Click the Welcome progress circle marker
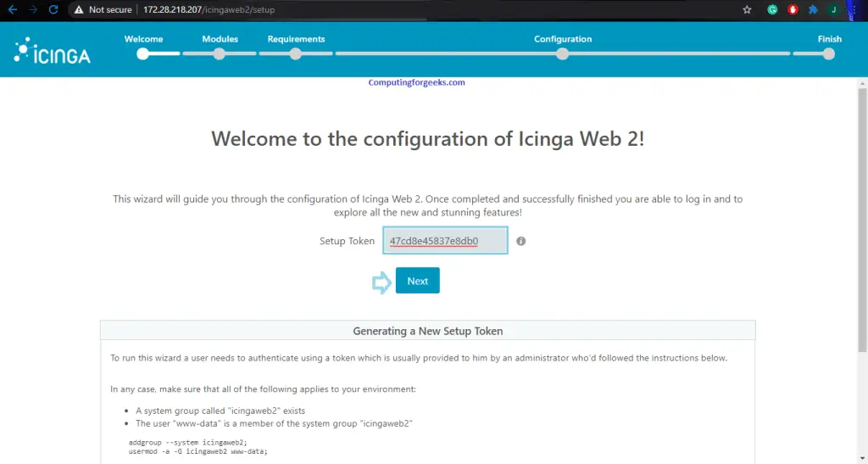The height and width of the screenshot is (464, 868). point(142,53)
